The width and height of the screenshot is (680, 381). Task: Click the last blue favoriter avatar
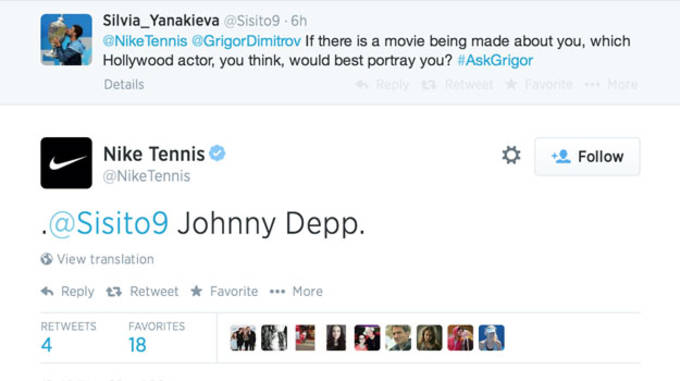[491, 338]
